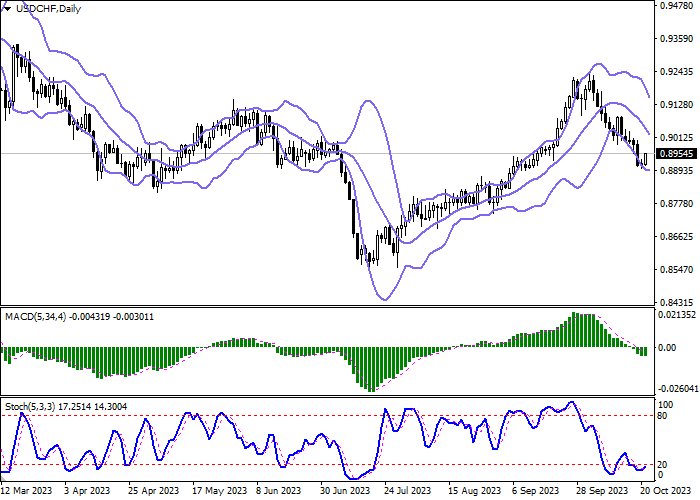Click the price axis value 0.94780
700x500 pixels.
coord(676,6)
